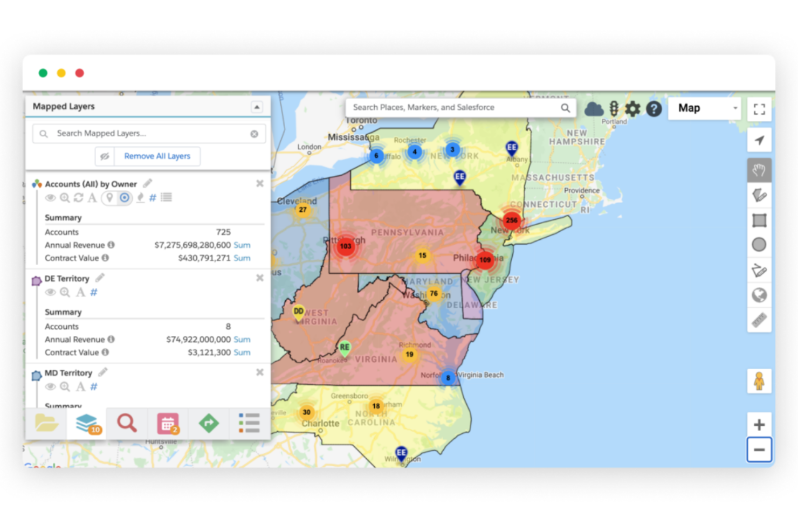
Task: Zoom to fit Accounts (All) by Owner layer
Action: [65, 198]
